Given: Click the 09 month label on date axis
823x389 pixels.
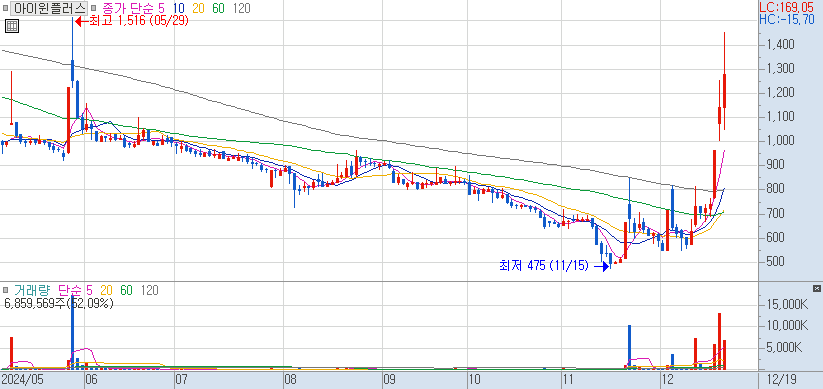Looking at the screenshot, I should 389,379.
